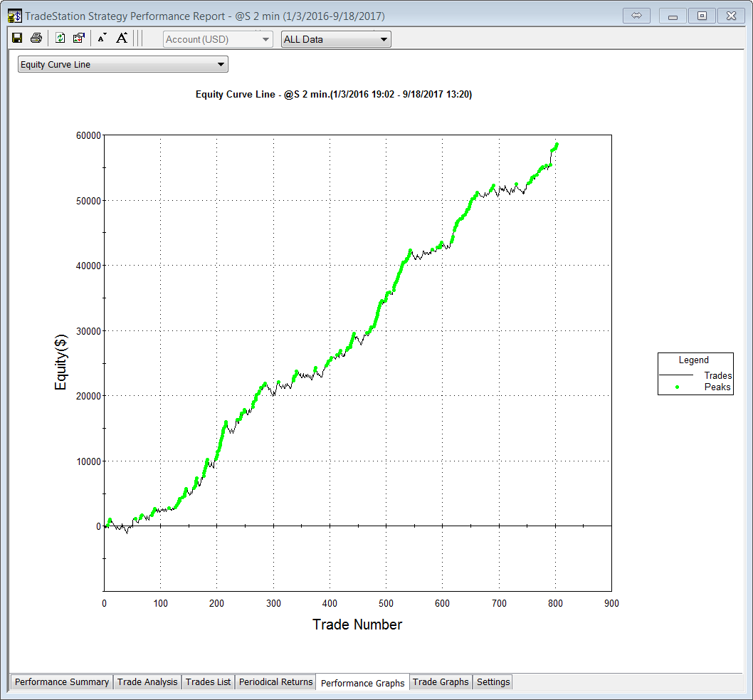Screen dimensions: 753x700
Task: Open the Settings tab
Action: (493, 682)
